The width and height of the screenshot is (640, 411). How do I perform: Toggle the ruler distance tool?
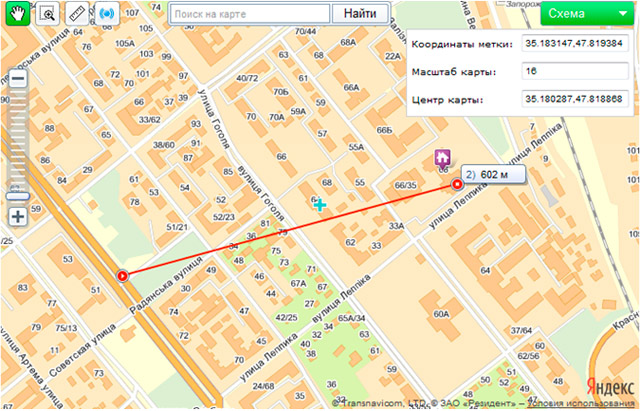[77, 13]
